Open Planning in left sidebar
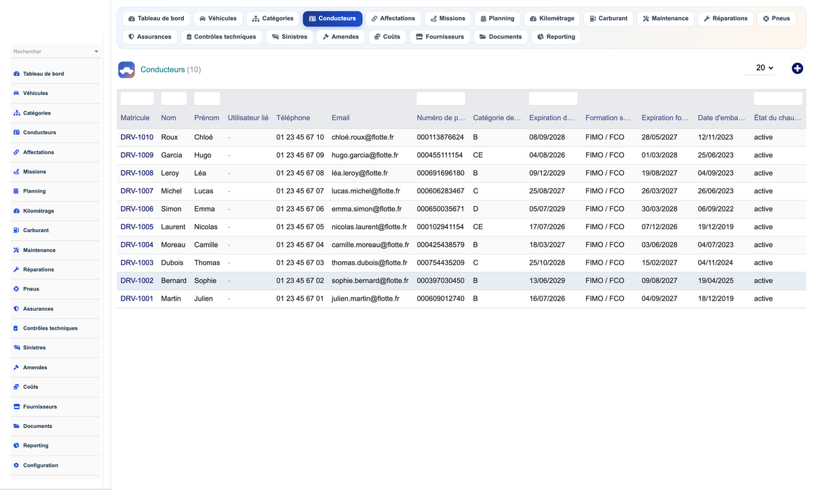Viewport: 814px width, 504px height. [55, 191]
